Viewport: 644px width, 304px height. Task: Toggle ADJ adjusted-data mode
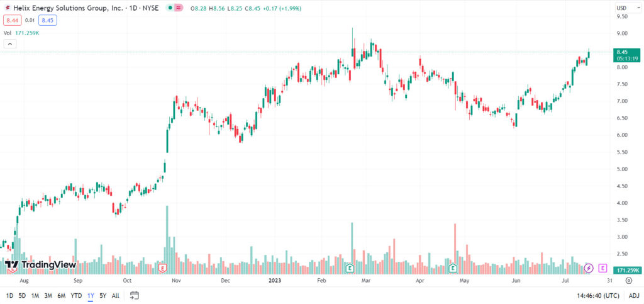(x=633, y=295)
